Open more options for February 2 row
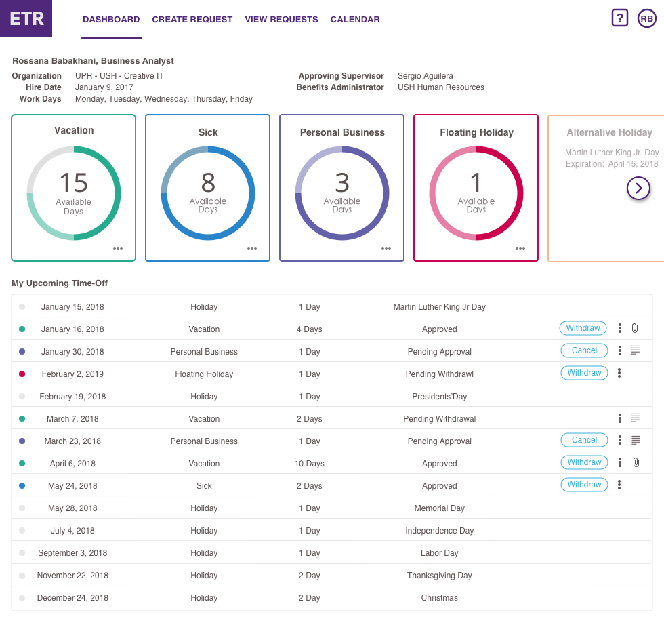Viewport: 664px width, 644px height. [619, 373]
